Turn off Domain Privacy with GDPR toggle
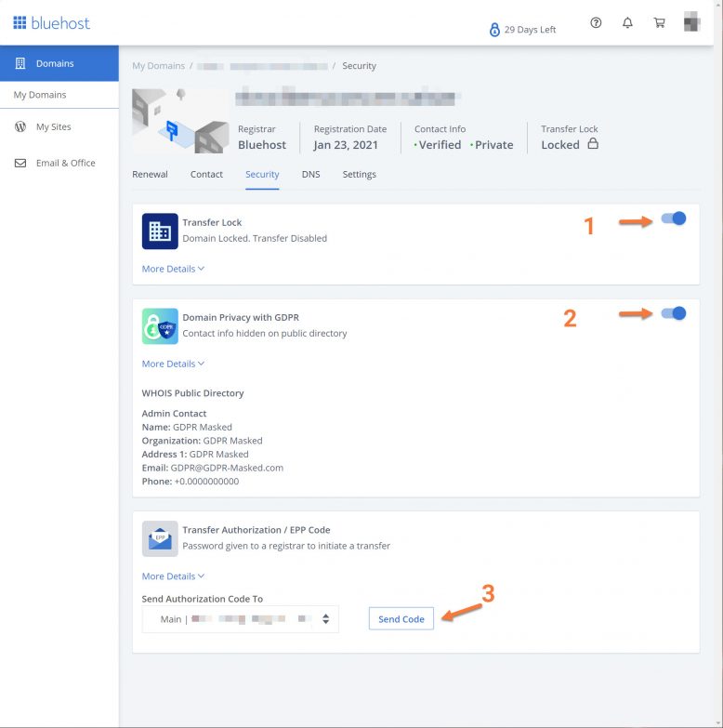The height and width of the screenshot is (728, 723). (674, 313)
